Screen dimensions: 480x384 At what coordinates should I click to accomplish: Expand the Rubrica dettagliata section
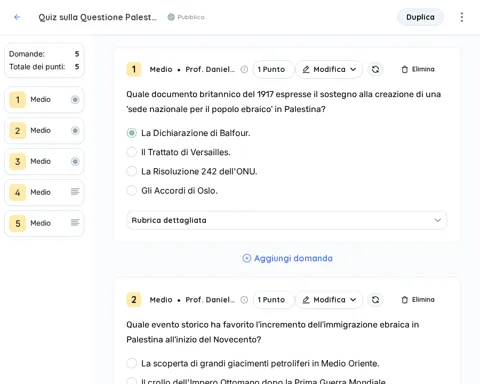pos(286,220)
